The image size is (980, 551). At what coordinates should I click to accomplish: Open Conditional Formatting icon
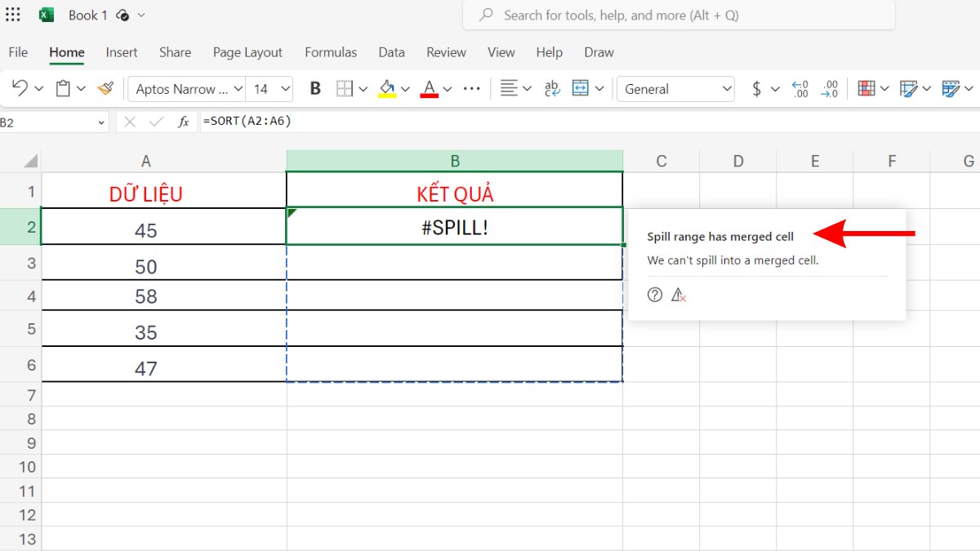(866, 89)
